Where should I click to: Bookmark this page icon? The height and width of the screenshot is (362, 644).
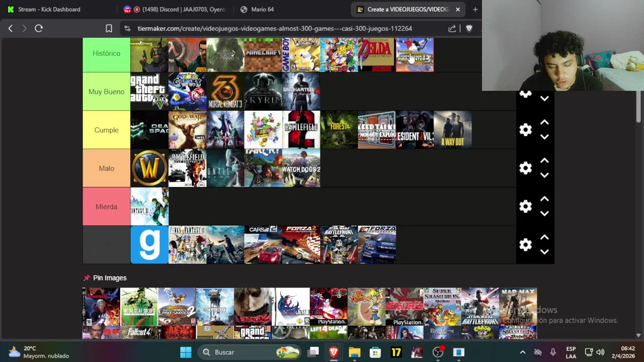109,29
